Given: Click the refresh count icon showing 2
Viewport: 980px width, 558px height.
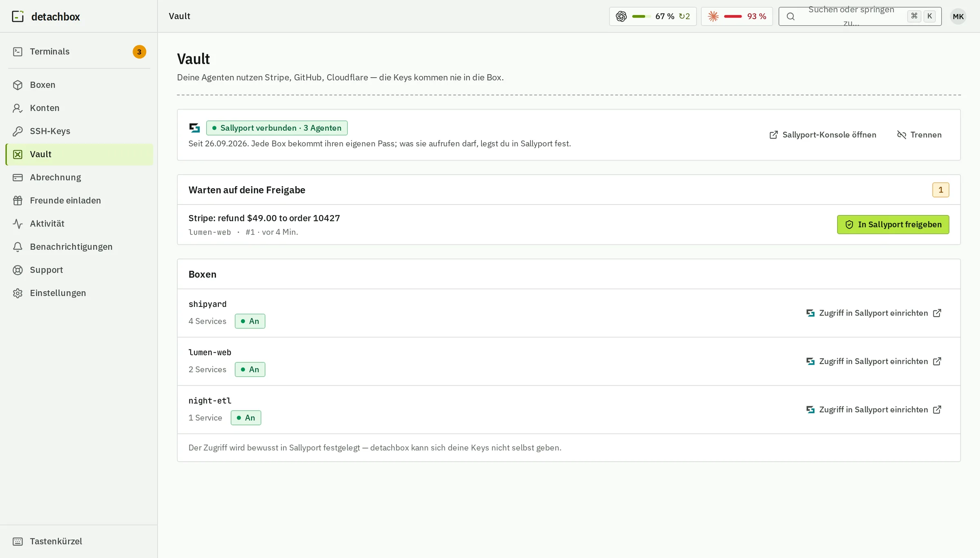Looking at the screenshot, I should pyautogui.click(x=684, y=16).
